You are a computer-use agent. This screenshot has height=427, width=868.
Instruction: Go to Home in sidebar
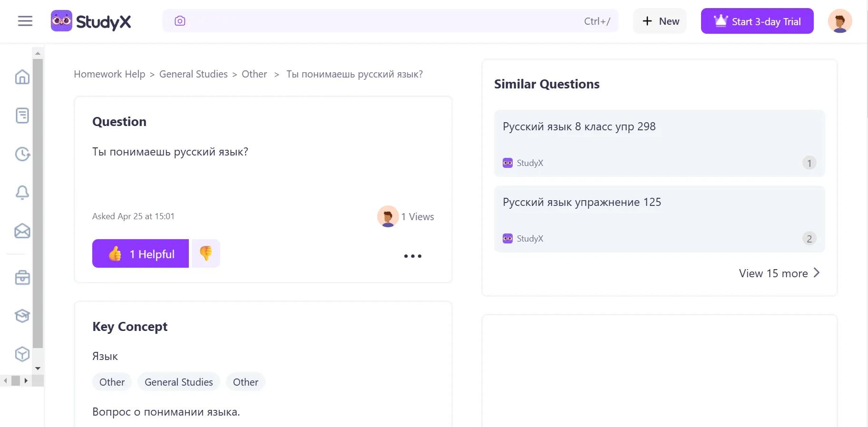(22, 77)
